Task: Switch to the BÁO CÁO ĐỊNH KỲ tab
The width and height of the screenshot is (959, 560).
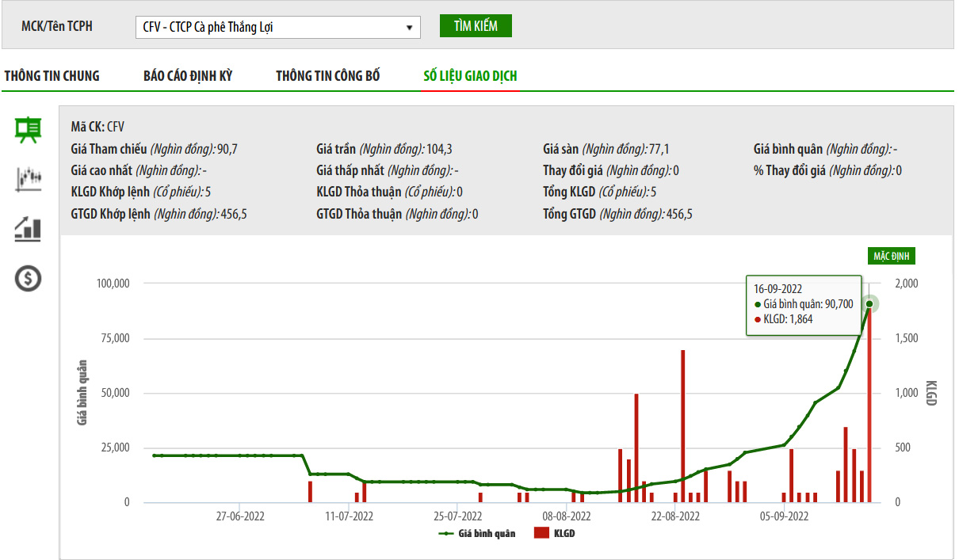Action: tap(188, 76)
